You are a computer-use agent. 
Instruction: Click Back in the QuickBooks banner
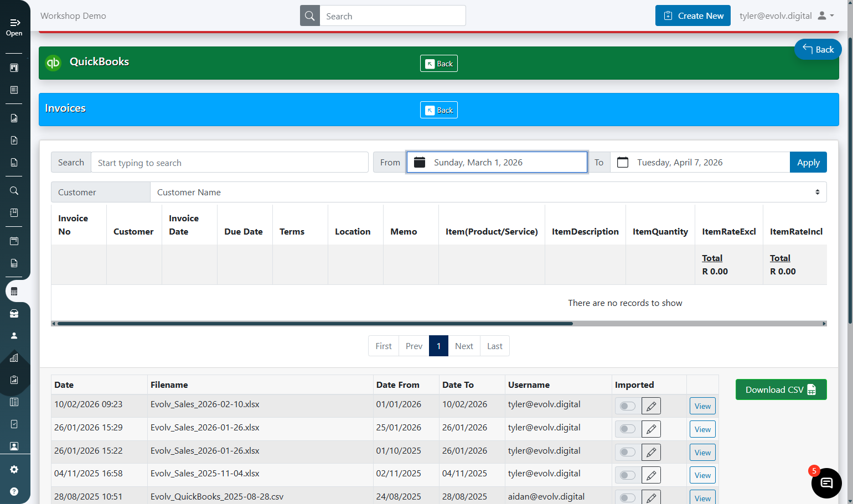[x=439, y=64]
